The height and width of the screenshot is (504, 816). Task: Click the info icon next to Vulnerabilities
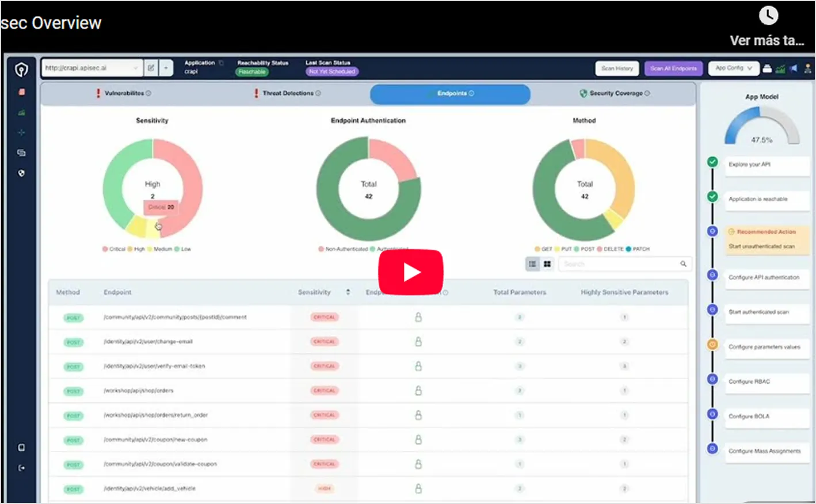pyautogui.click(x=148, y=93)
